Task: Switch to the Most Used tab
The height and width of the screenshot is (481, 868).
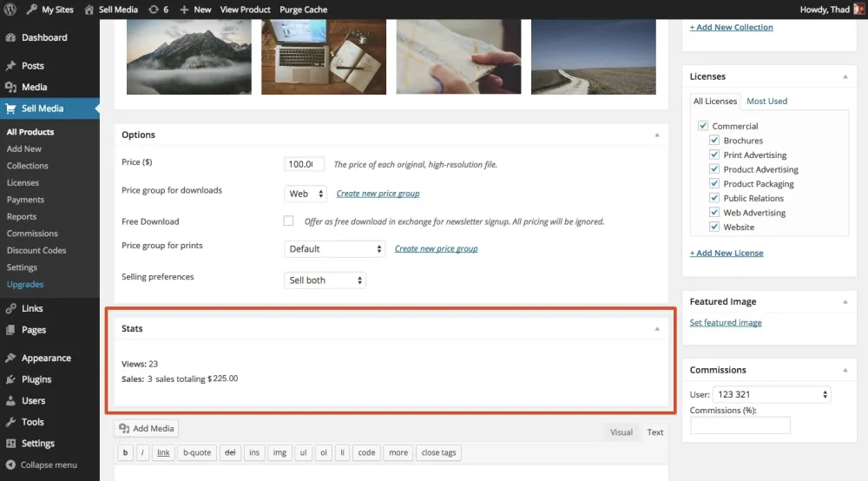Action: (766, 102)
